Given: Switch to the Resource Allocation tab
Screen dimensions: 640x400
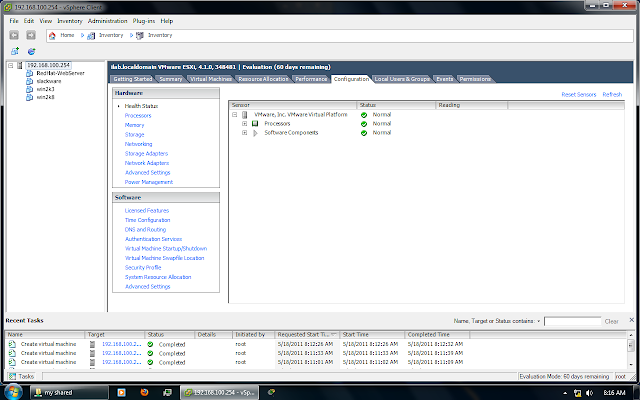Looking at the screenshot, I should click(263, 79).
